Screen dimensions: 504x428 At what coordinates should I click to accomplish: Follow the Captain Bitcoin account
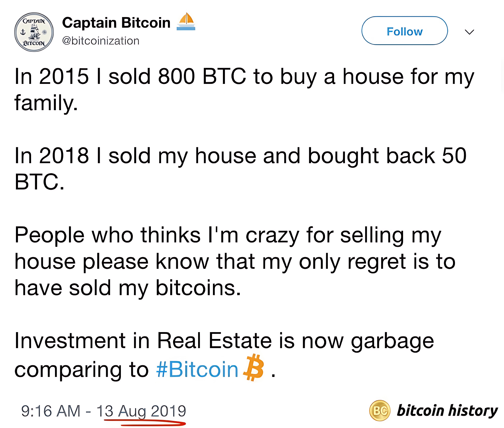tap(405, 31)
